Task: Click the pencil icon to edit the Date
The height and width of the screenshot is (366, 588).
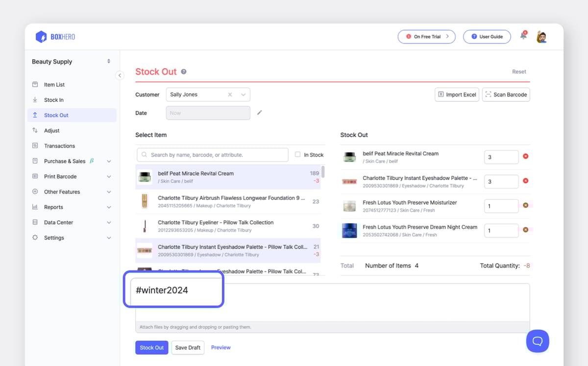Action: (x=260, y=112)
